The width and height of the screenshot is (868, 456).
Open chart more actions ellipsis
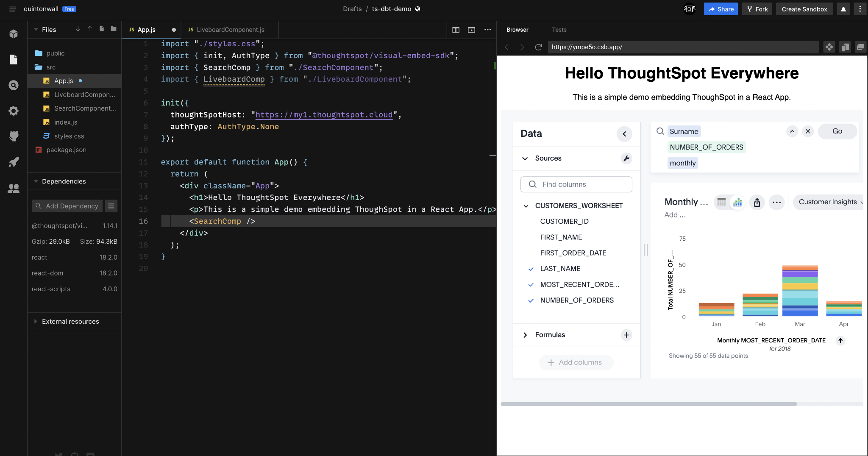pyautogui.click(x=776, y=202)
